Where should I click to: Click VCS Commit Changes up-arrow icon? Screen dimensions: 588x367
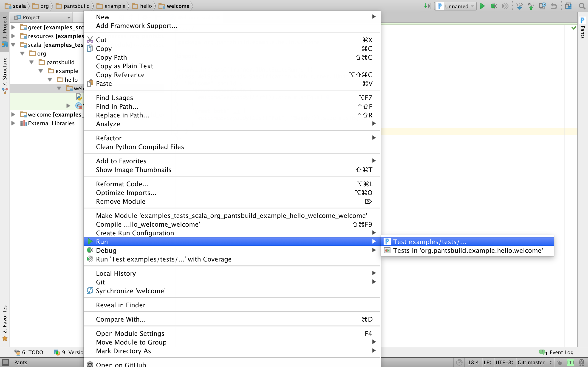coord(531,6)
